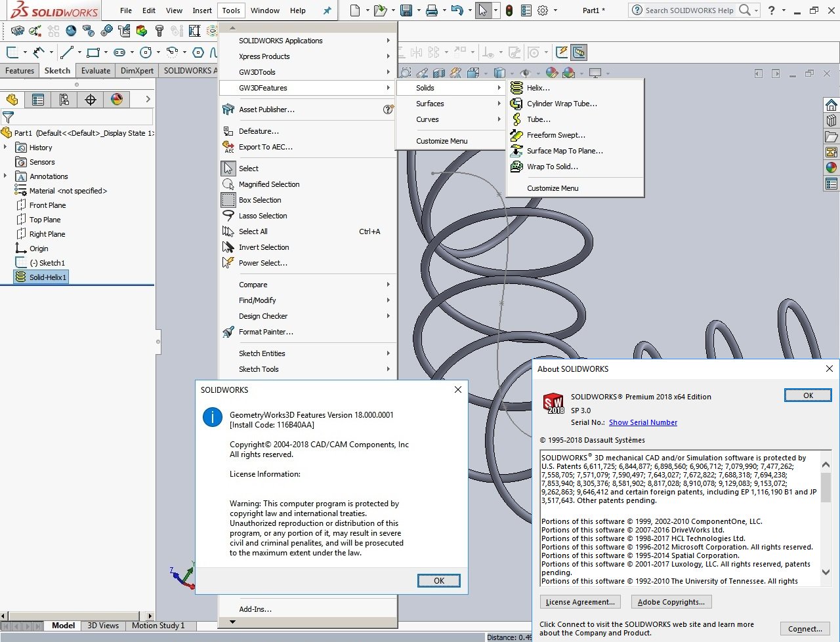Image resolution: width=840 pixels, height=642 pixels.
Task: Click OK in About SOLIDWORKS dialog
Action: click(x=808, y=395)
